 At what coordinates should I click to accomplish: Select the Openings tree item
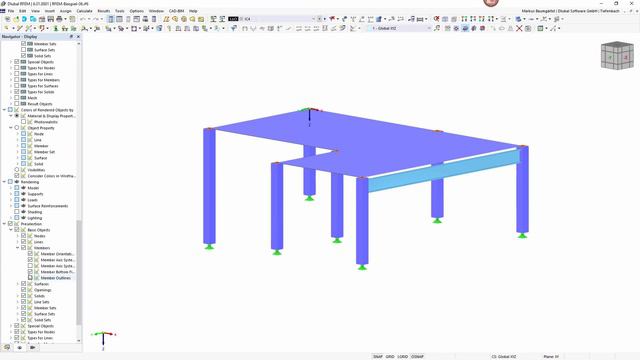tap(42, 290)
